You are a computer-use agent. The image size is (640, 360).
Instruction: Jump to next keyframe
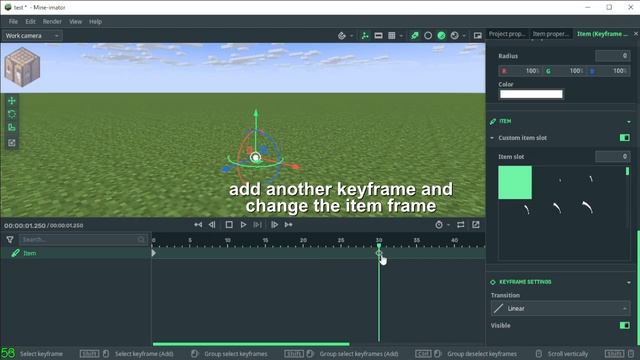(x=289, y=224)
